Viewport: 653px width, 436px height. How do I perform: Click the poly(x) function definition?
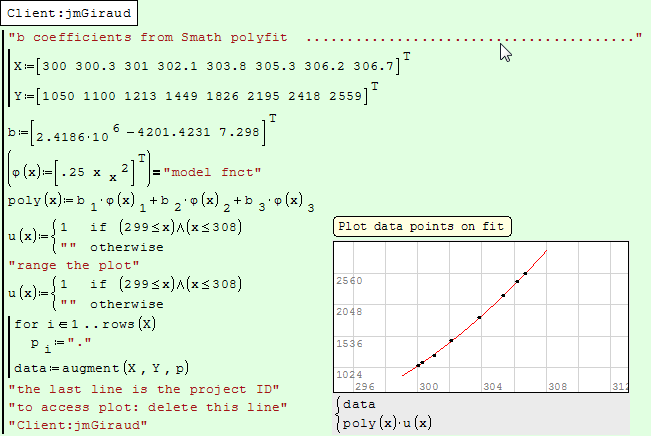pyautogui.click(x=160, y=203)
